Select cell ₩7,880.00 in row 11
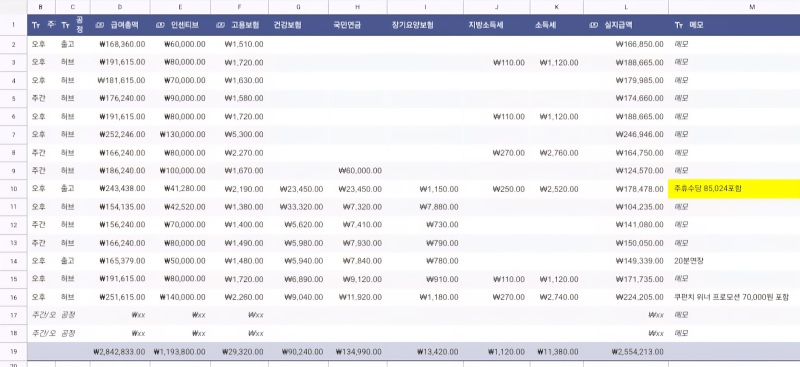800x367 pixels. pos(425,207)
